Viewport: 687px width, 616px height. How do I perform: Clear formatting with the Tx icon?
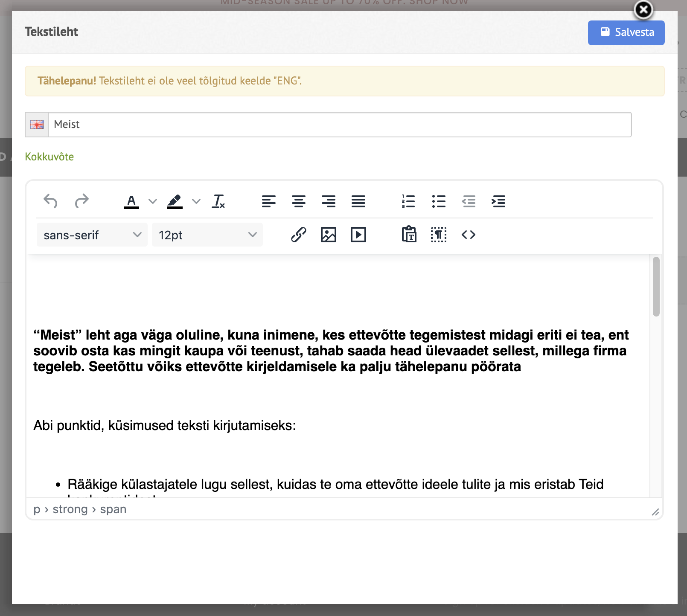(218, 201)
